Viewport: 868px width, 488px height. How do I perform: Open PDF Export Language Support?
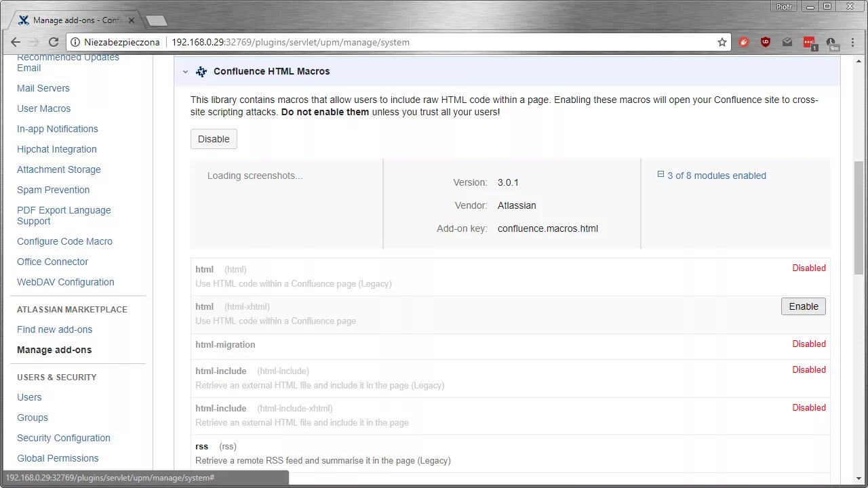pyautogui.click(x=64, y=216)
